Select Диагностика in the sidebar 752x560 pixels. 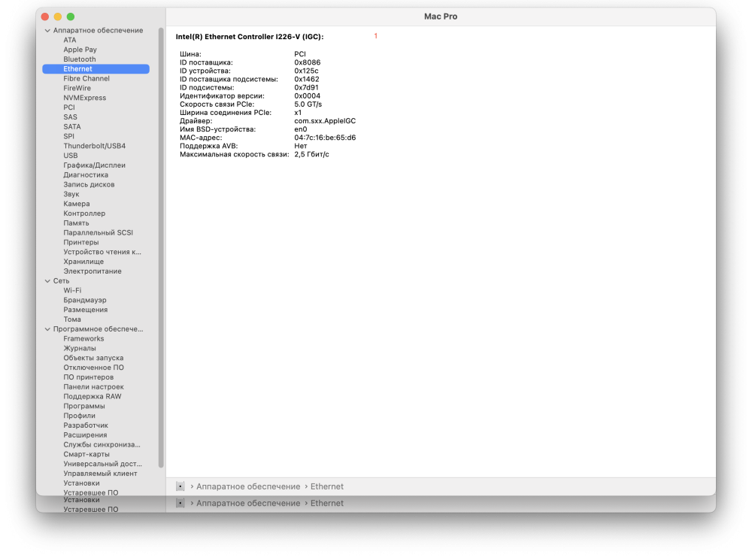click(x=86, y=174)
